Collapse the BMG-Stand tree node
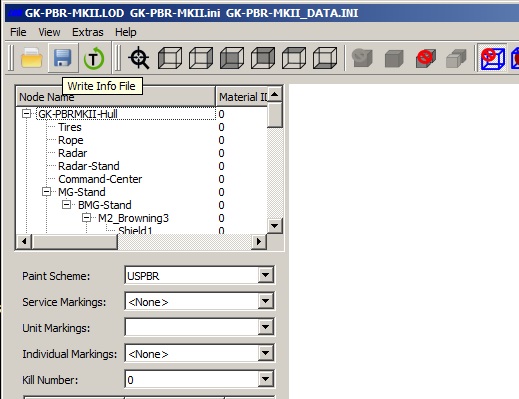 66,205
